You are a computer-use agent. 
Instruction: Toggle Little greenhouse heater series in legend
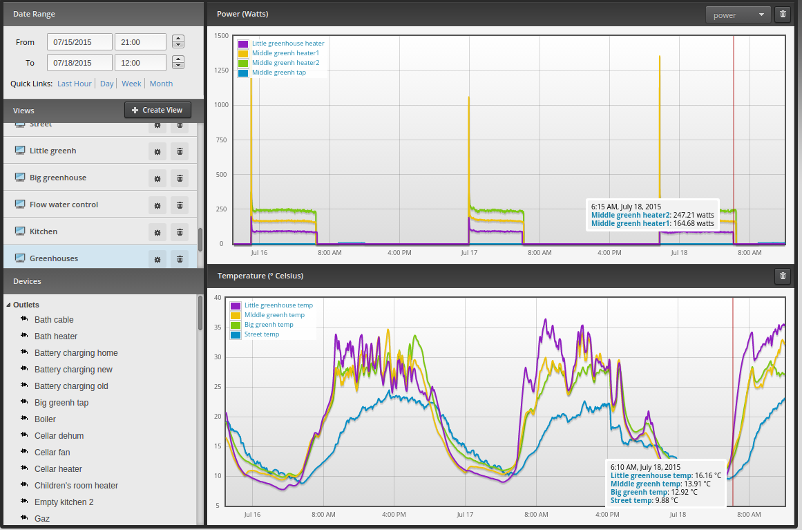(288, 44)
